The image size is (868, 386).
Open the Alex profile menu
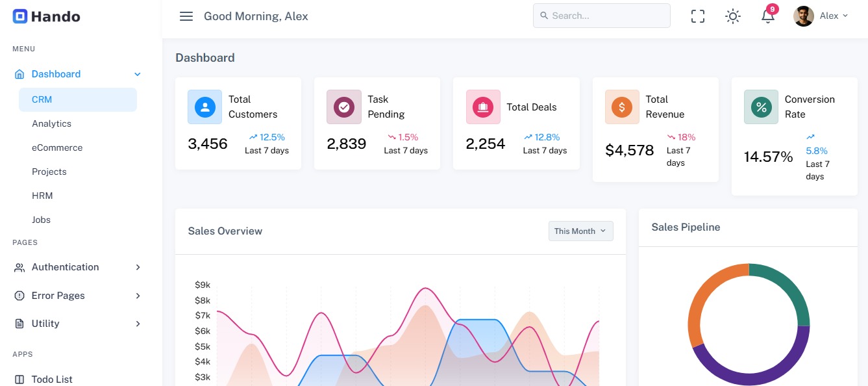(820, 16)
